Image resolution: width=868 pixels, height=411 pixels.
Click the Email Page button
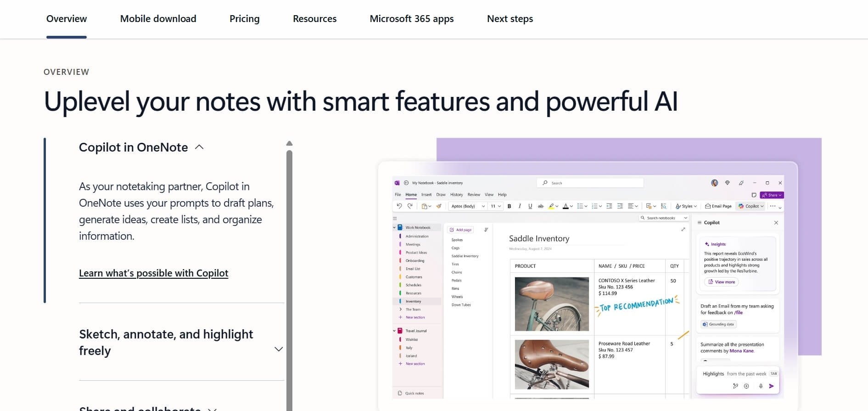click(718, 206)
